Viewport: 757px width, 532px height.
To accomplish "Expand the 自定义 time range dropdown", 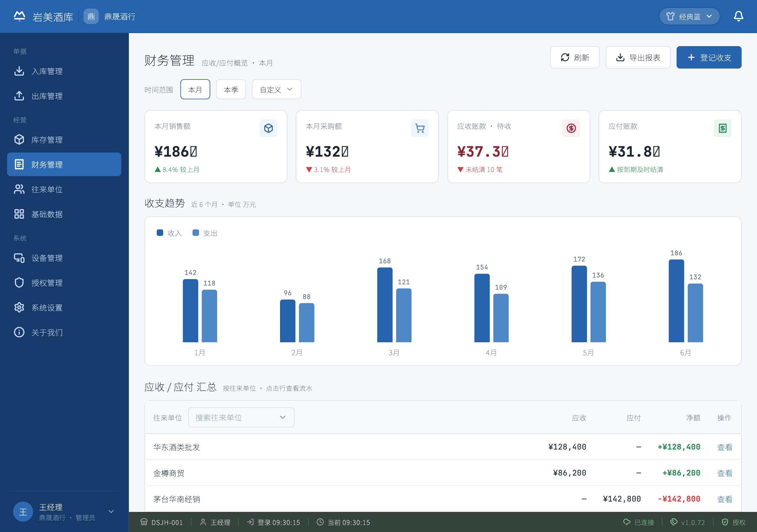I will tap(276, 89).
